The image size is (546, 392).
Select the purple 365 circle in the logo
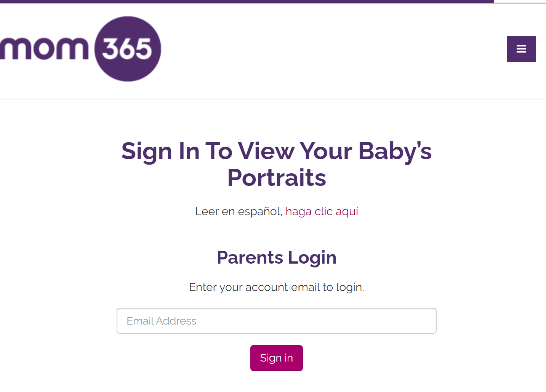[x=128, y=49]
